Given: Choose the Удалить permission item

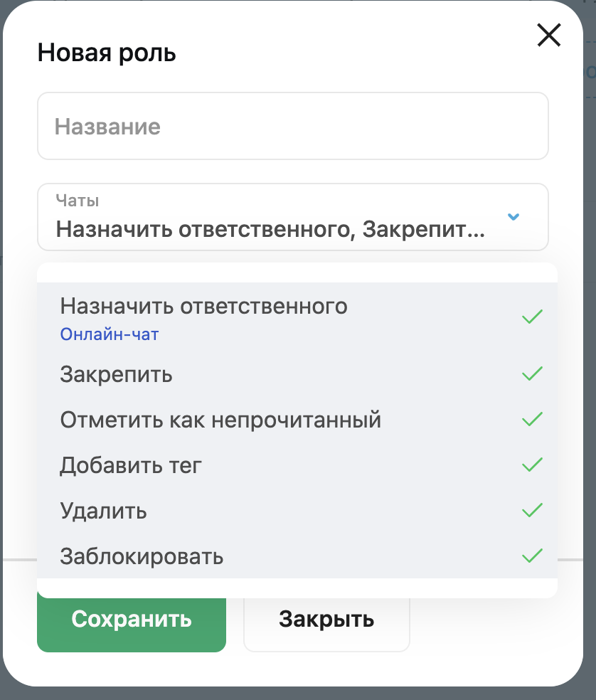Looking at the screenshot, I should (x=297, y=510).
